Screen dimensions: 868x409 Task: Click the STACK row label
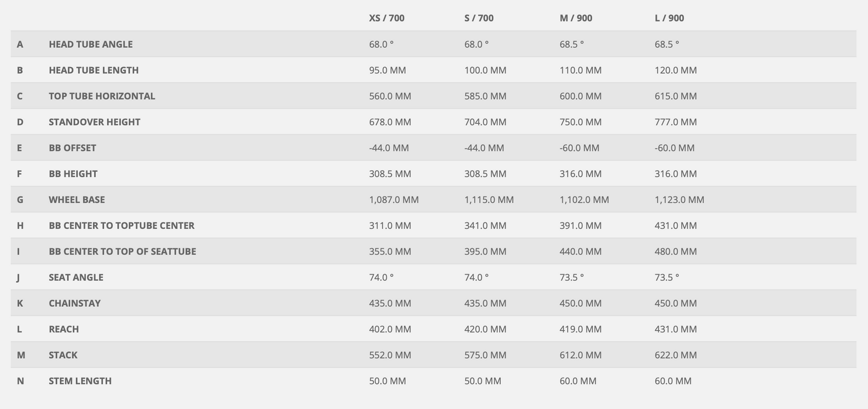pos(63,355)
